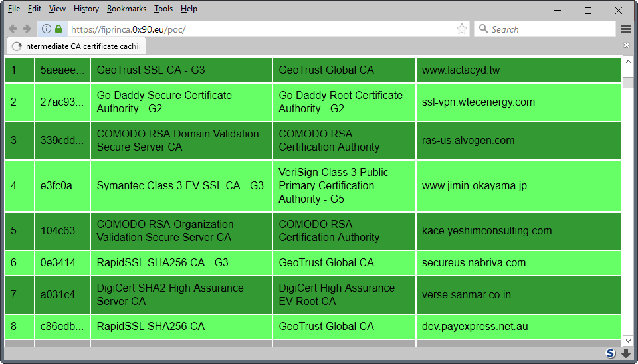Click the blue S add-on icon

pos(610,353)
